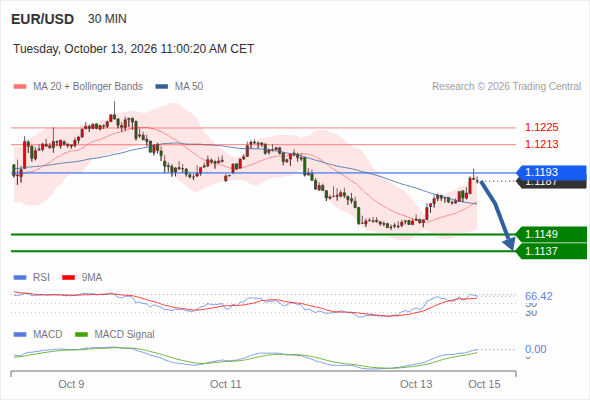Click the MA 50 legend label

tap(189, 87)
